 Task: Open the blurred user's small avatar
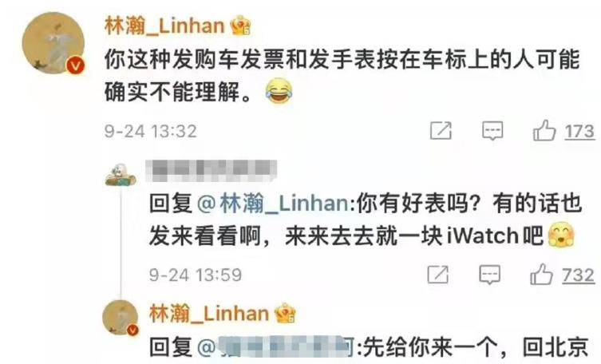point(121,175)
